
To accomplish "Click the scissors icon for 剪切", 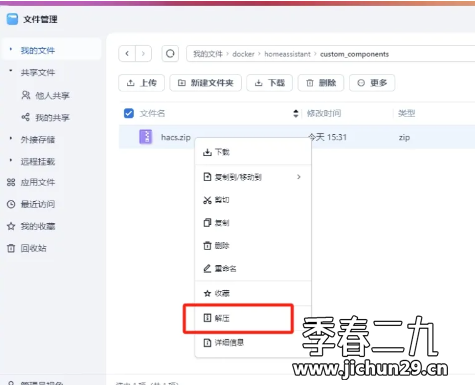I will (x=207, y=200).
